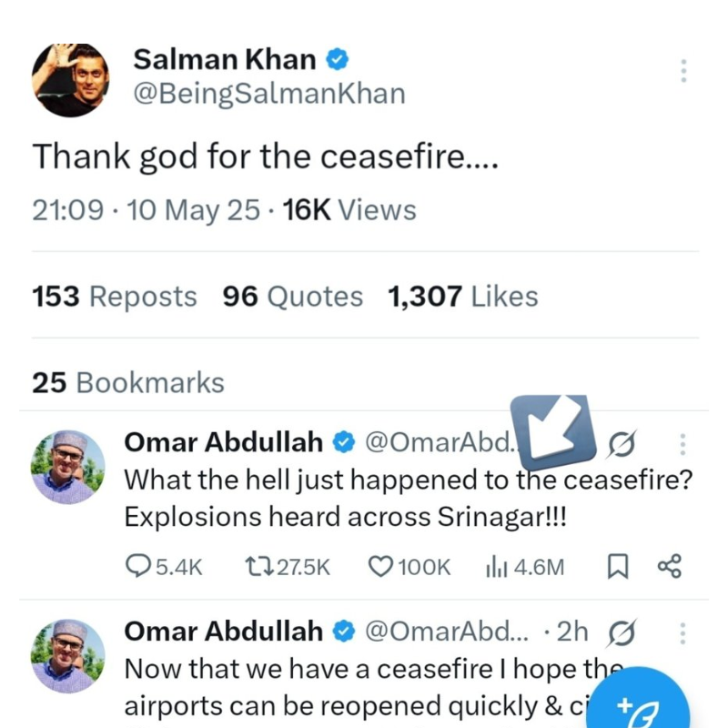Screen dimensions: 728x728
Task: Open more options on the Srinagar explosions reply
Action: click(x=683, y=444)
